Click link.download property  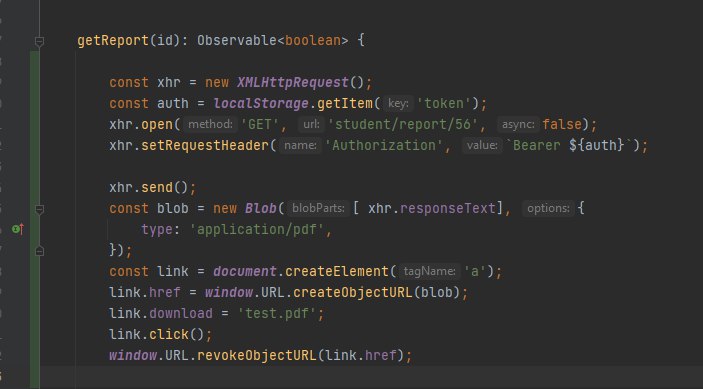[181, 313]
